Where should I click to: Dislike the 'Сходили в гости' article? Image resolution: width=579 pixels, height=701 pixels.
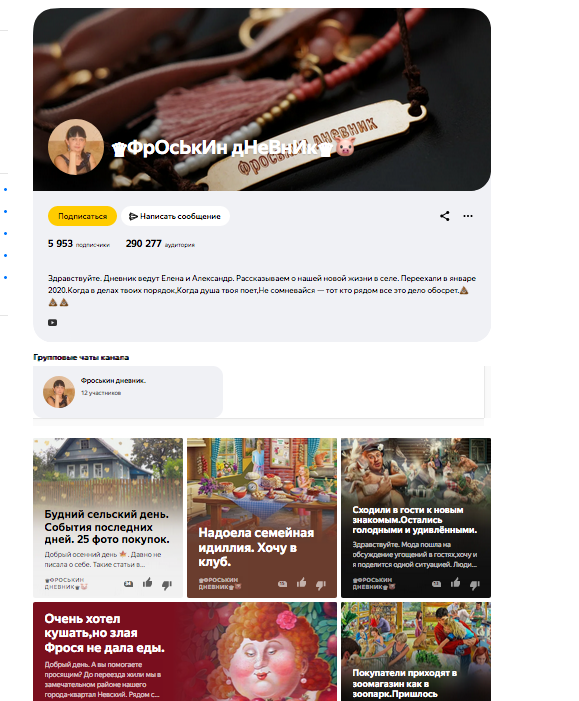pos(475,584)
